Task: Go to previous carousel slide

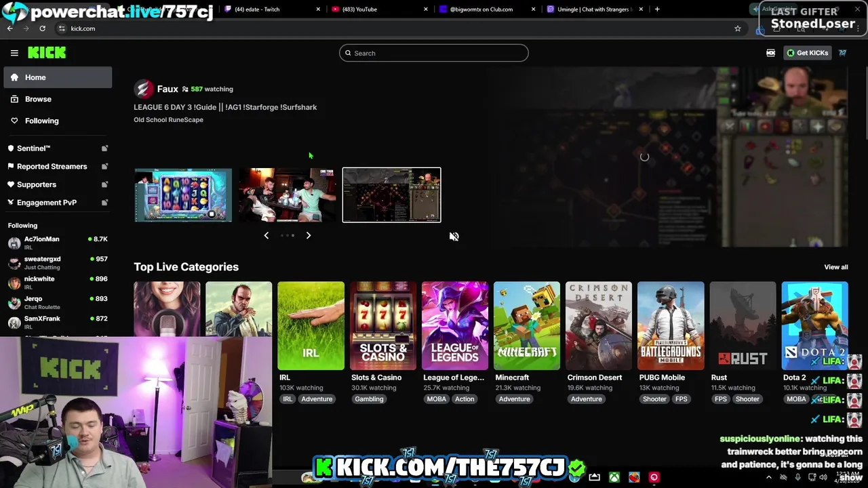Action: pos(266,236)
